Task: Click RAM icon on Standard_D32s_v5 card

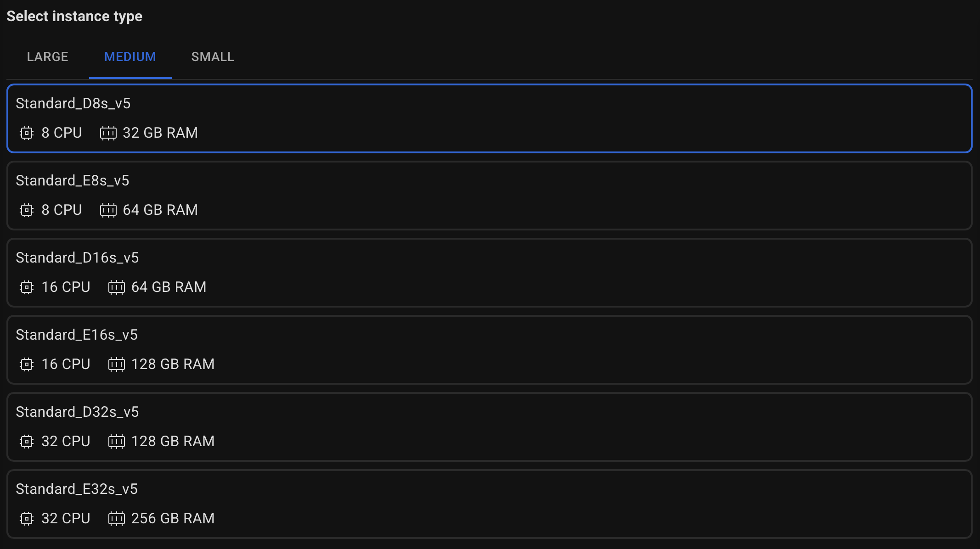Action: pyautogui.click(x=117, y=442)
